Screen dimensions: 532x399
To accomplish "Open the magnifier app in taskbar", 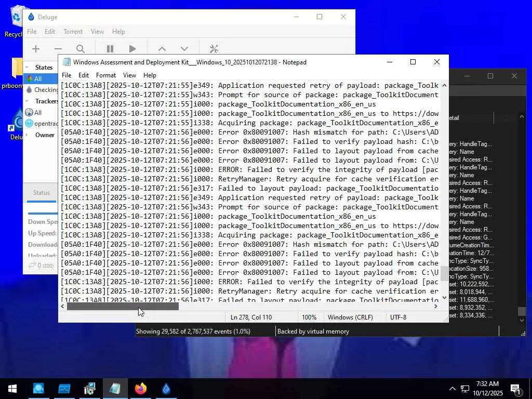I will (38, 389).
